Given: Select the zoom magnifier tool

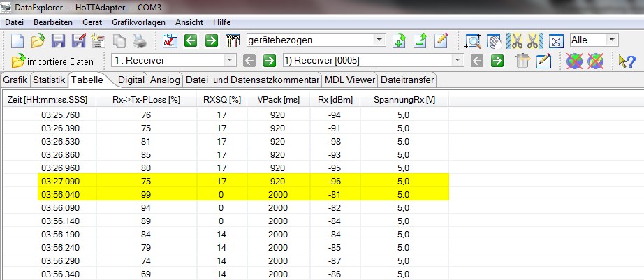Looking at the screenshot, I should tap(473, 40).
